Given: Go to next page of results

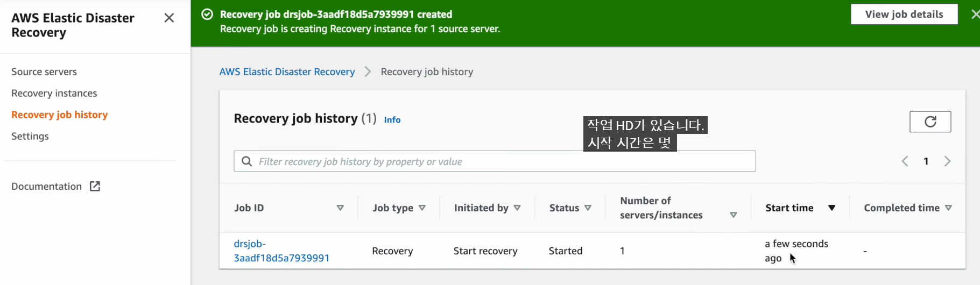Looking at the screenshot, I should (948, 161).
